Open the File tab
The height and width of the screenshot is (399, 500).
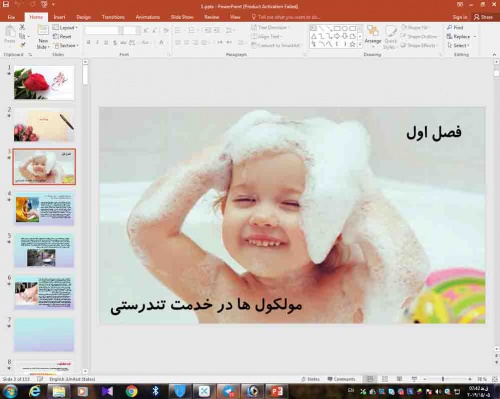[11, 17]
